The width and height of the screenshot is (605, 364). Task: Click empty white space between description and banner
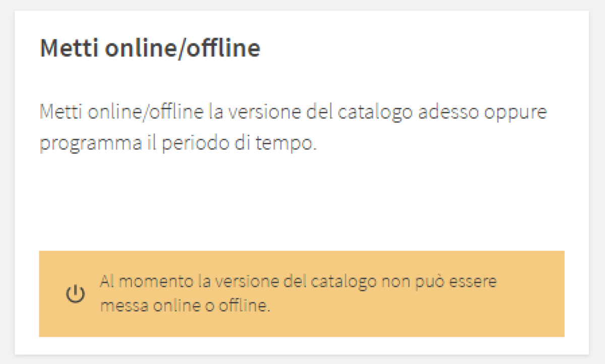pos(301,202)
